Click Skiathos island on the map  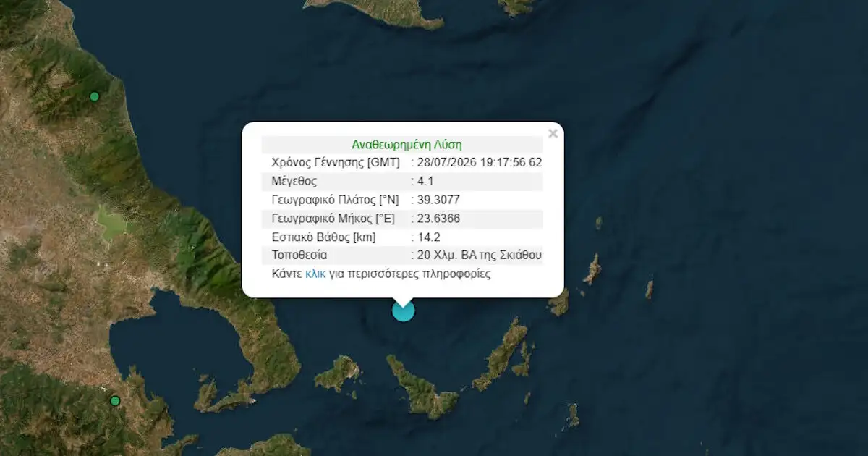point(337,373)
